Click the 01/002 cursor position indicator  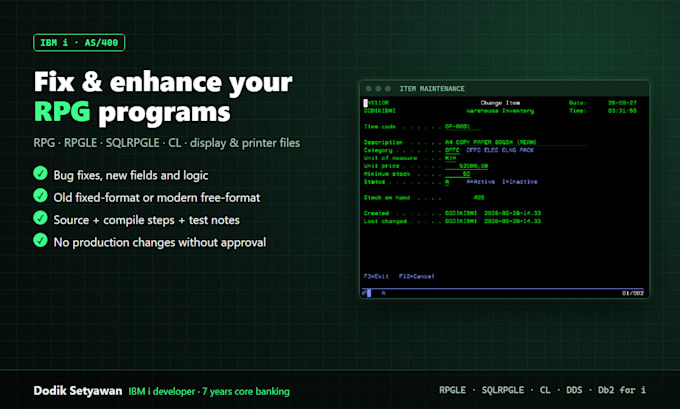pyautogui.click(x=633, y=293)
